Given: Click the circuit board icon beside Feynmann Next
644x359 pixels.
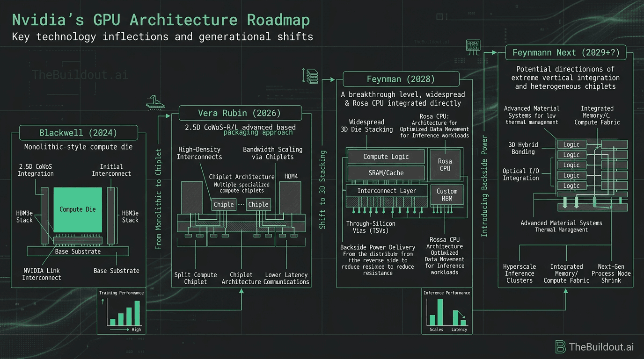Looking at the screenshot, I should (473, 46).
